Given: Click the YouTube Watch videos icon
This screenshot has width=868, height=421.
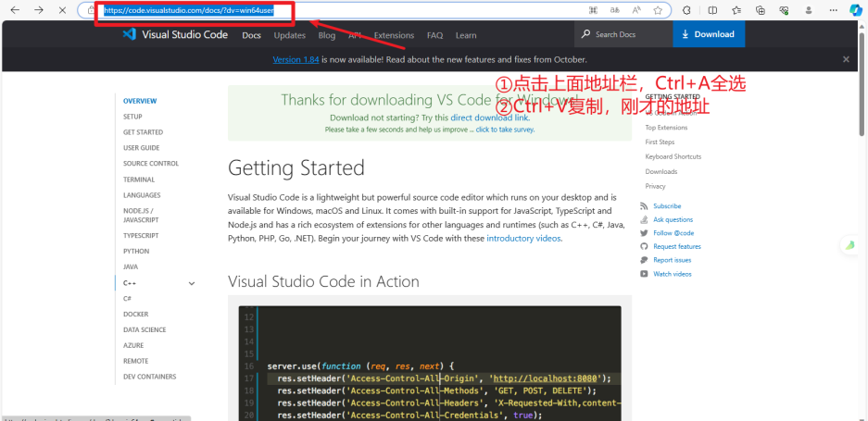Looking at the screenshot, I should coord(644,274).
